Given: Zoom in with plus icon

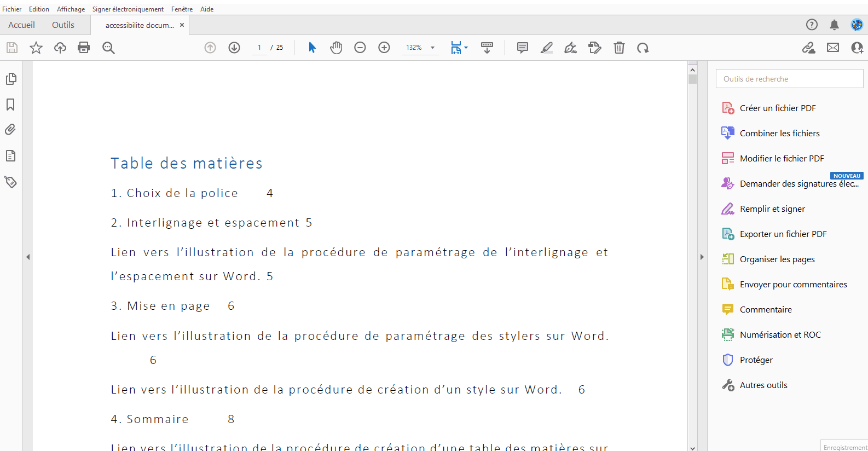Looking at the screenshot, I should tap(384, 48).
